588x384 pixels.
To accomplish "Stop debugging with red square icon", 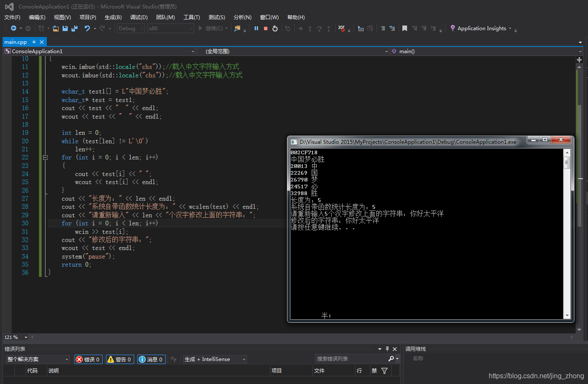I will (x=265, y=28).
